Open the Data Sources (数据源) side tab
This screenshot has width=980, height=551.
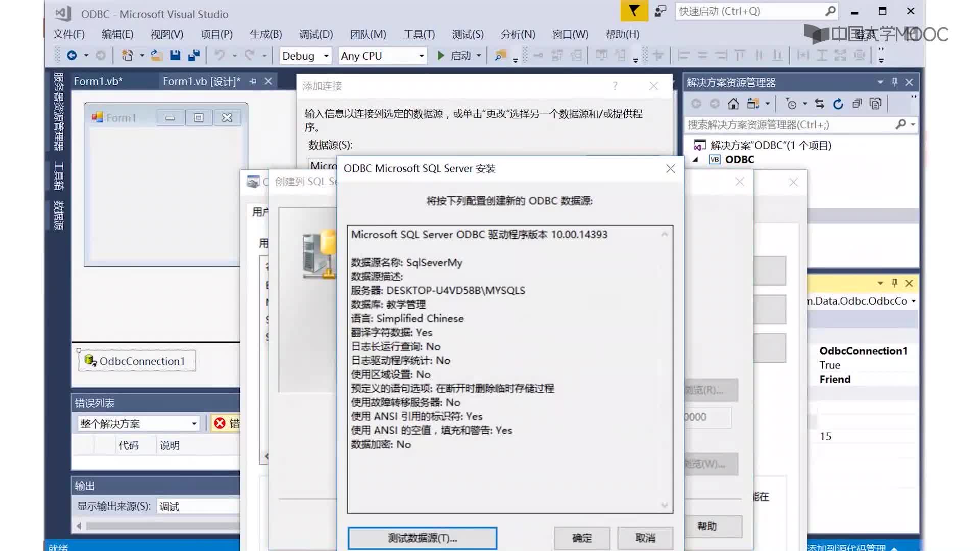[x=59, y=215]
